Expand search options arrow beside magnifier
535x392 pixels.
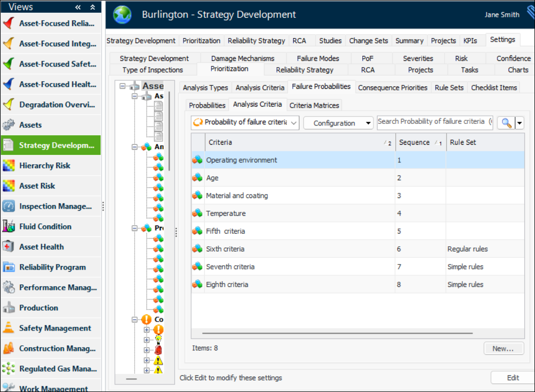(x=519, y=123)
